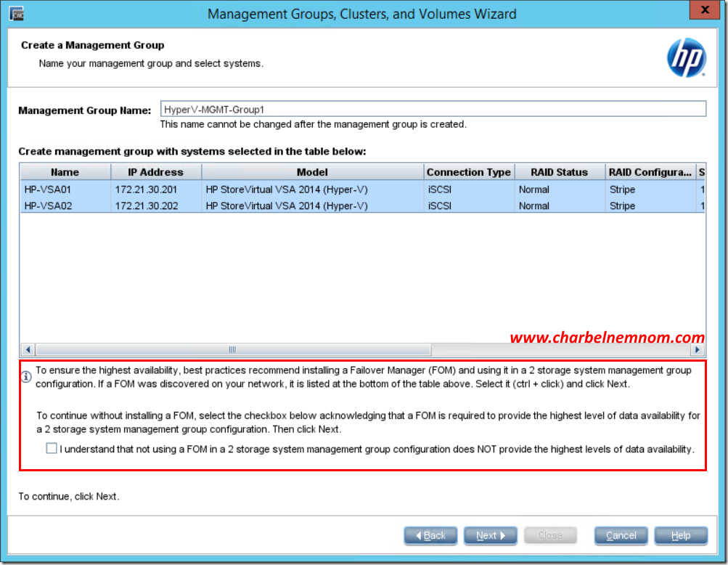Tick the FOM acknowledgement checkbox
Image resolution: width=728 pixels, height=565 pixels.
click(x=52, y=448)
